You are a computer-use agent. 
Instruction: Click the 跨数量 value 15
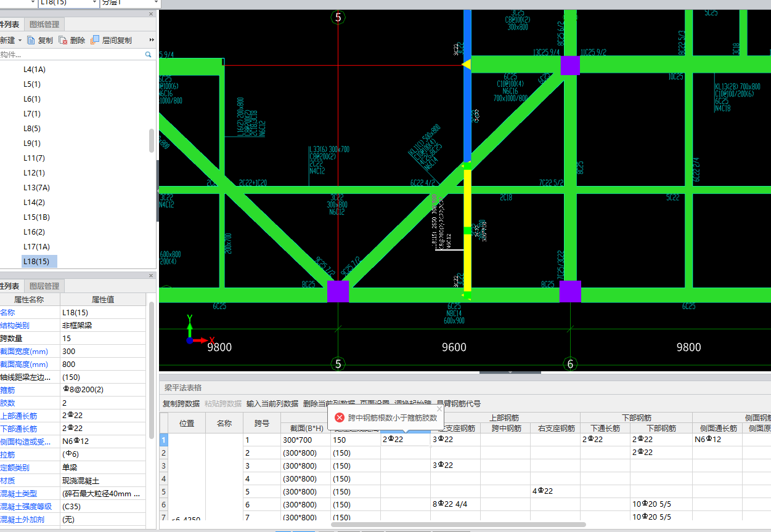[x=103, y=338]
